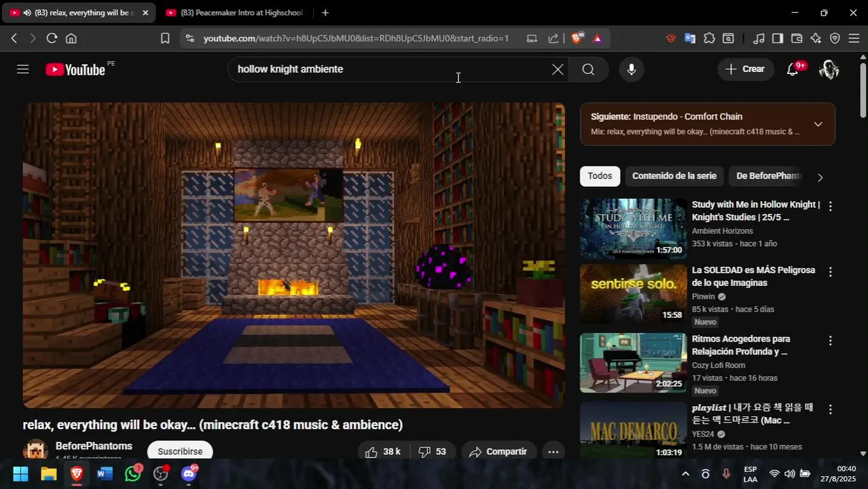The width and height of the screenshot is (868, 489).
Task: Select Contenido de la serie chip
Action: coord(674,176)
